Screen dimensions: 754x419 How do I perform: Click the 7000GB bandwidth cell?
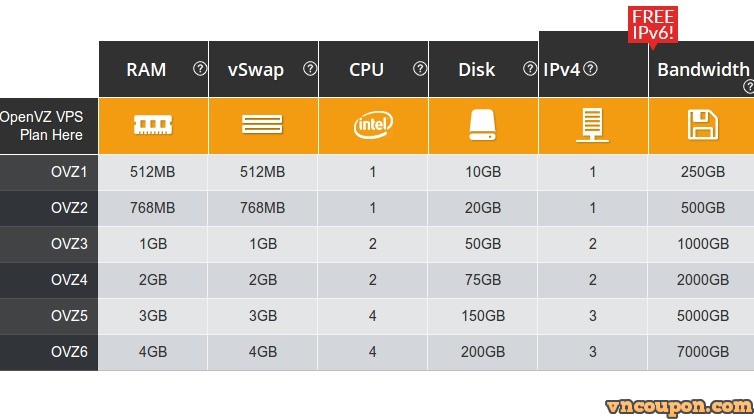point(703,352)
